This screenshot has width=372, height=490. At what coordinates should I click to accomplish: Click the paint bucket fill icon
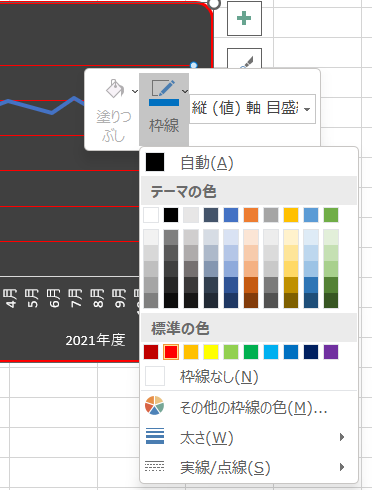115,89
